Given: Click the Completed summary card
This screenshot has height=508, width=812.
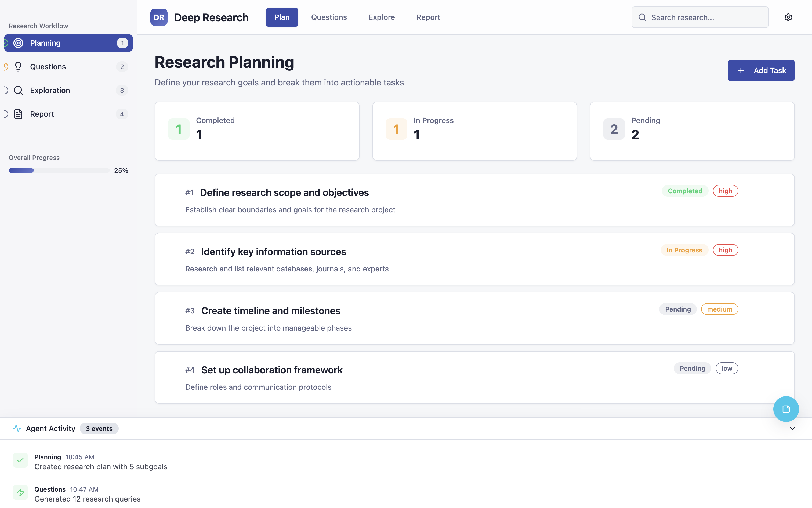Looking at the screenshot, I should 257,131.
